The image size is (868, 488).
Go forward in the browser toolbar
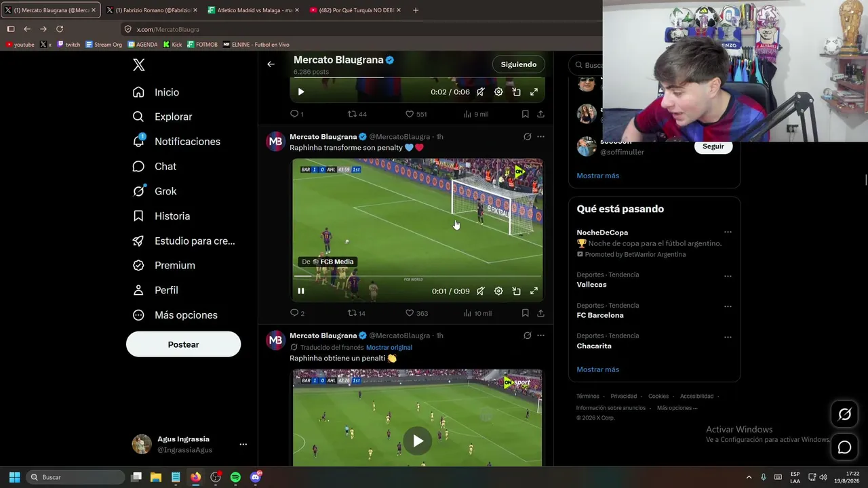click(43, 29)
